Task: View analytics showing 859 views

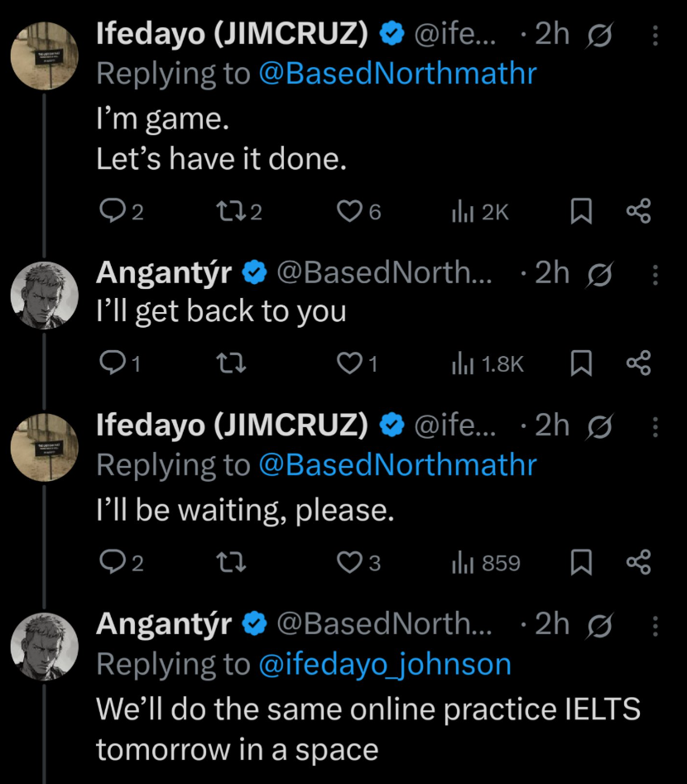Action: [x=487, y=563]
